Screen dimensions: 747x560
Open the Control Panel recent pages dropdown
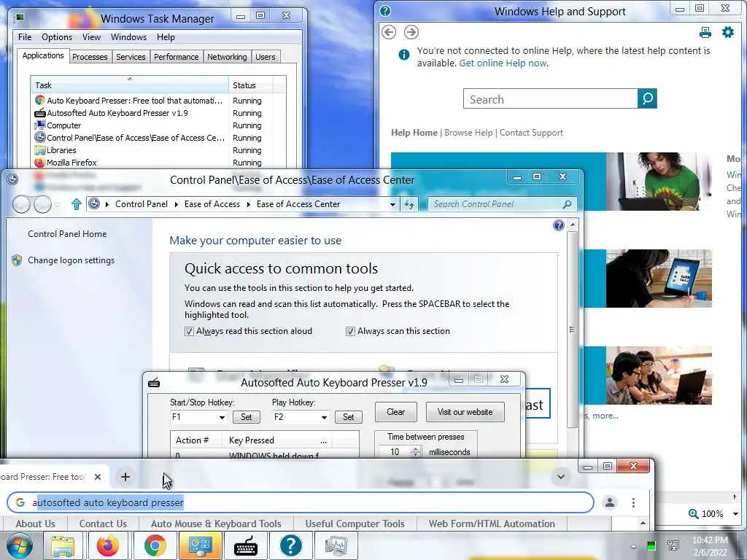coord(58,204)
